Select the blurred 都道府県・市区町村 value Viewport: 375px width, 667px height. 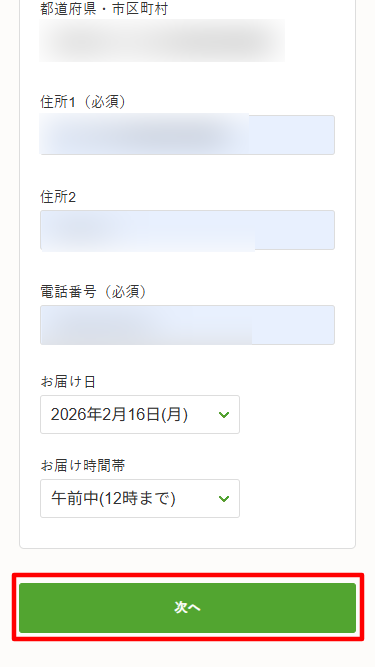pyautogui.click(x=162, y=40)
